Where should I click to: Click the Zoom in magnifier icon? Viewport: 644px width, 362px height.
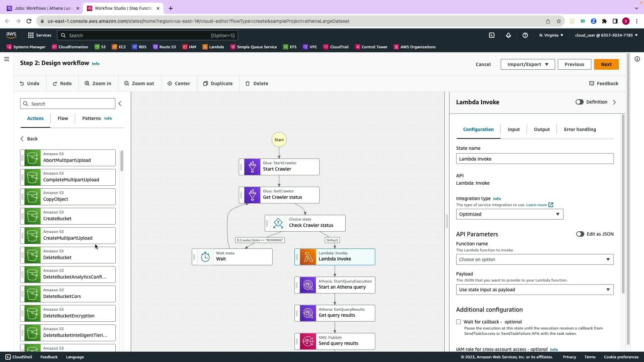point(87,83)
